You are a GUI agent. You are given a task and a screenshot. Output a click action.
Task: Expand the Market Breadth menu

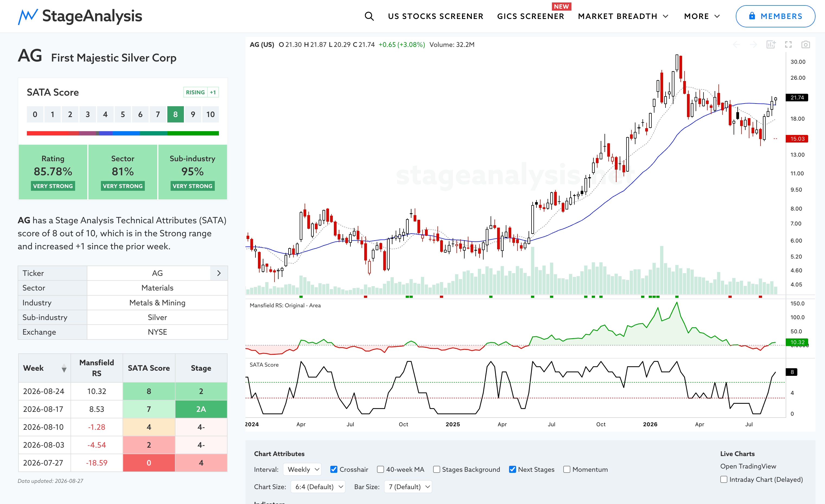[x=623, y=16]
